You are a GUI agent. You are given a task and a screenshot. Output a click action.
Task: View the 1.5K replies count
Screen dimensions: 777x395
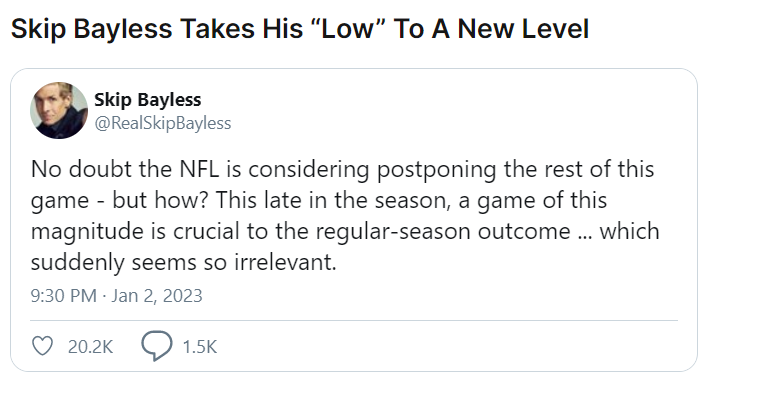tap(200, 346)
